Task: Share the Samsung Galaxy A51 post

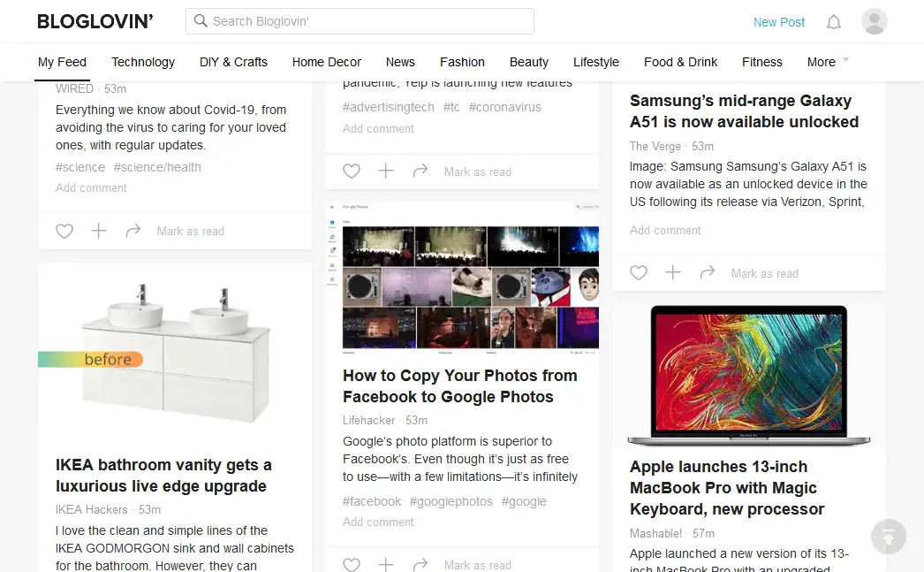Action: click(x=708, y=272)
